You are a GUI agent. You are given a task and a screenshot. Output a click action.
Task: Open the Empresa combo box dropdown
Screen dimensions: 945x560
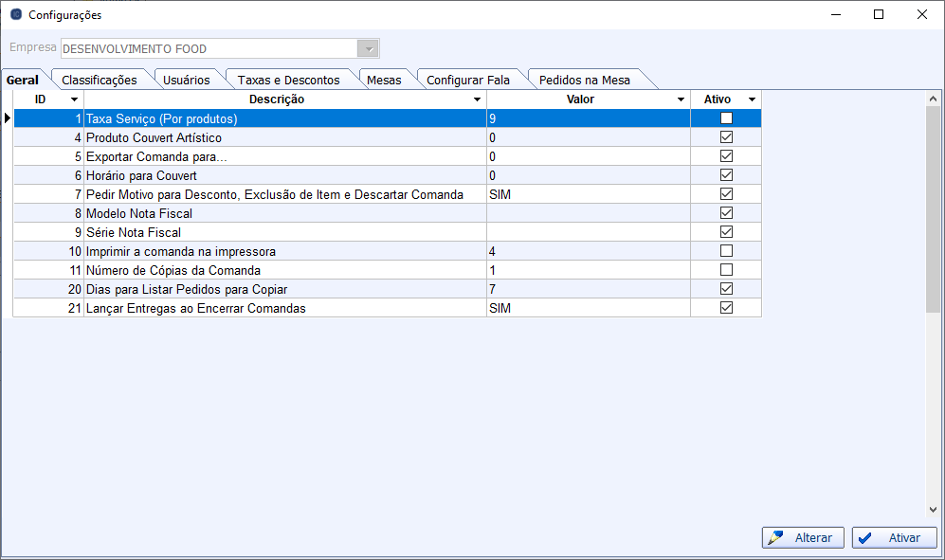(x=368, y=49)
